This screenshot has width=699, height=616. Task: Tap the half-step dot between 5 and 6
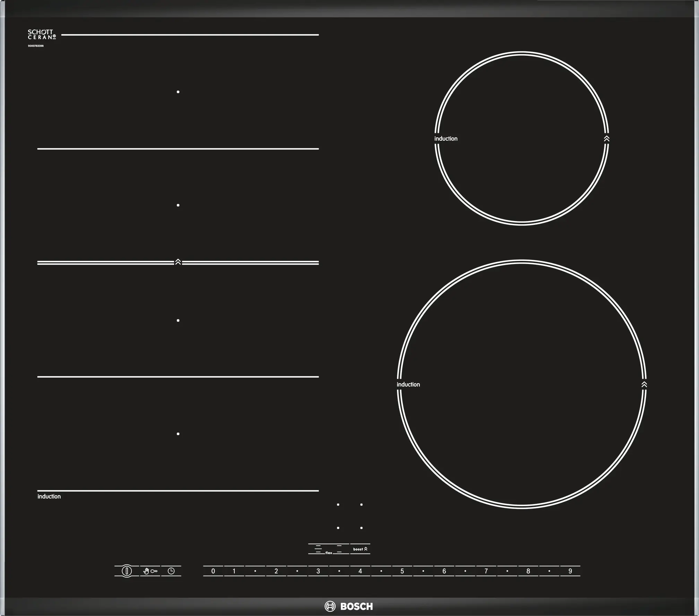[x=423, y=571]
